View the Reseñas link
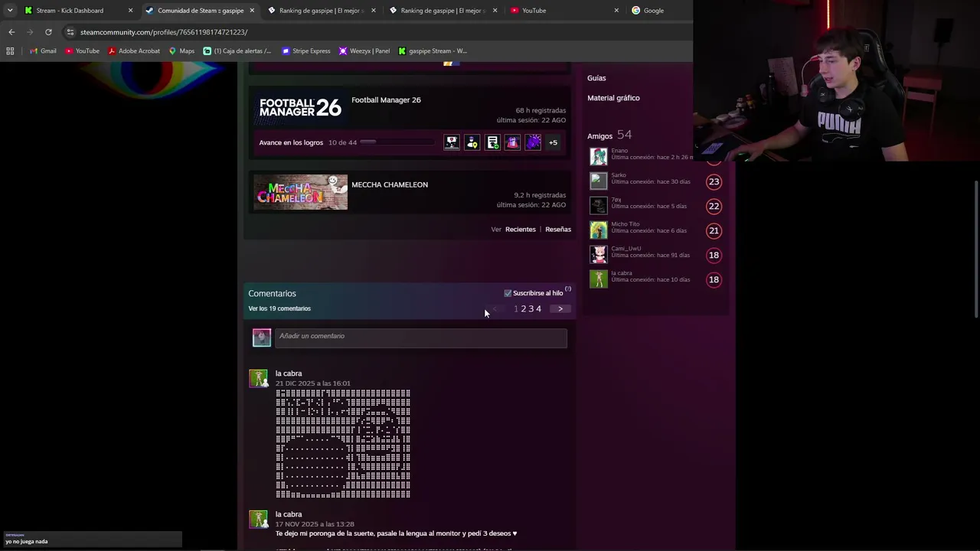This screenshot has height=551, width=980. (x=558, y=230)
